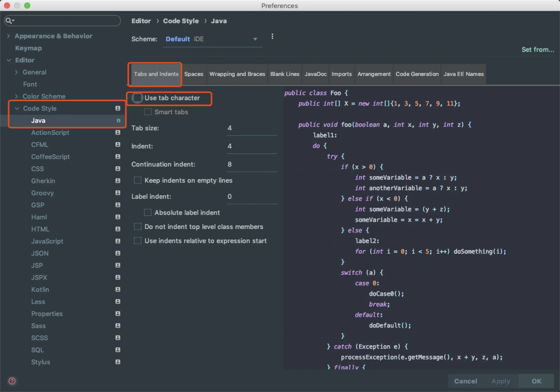Click project-level icon beside JavaScript
560x392 pixels.
coord(118,241)
